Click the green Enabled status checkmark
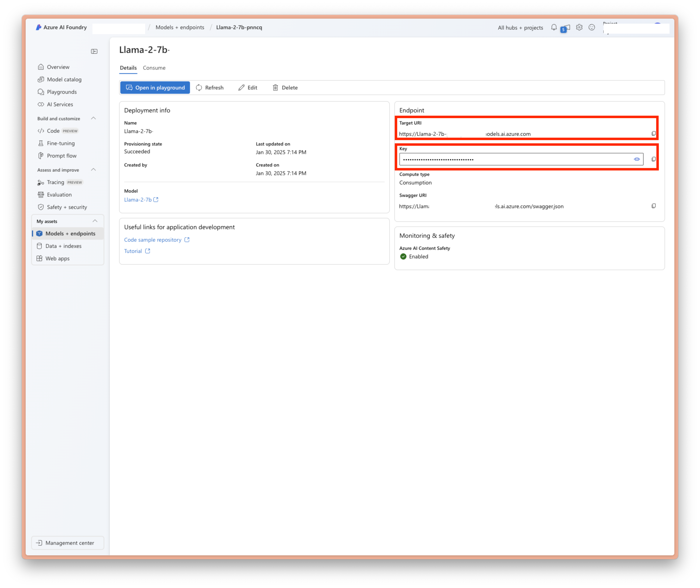The width and height of the screenshot is (700, 588). [x=403, y=257]
